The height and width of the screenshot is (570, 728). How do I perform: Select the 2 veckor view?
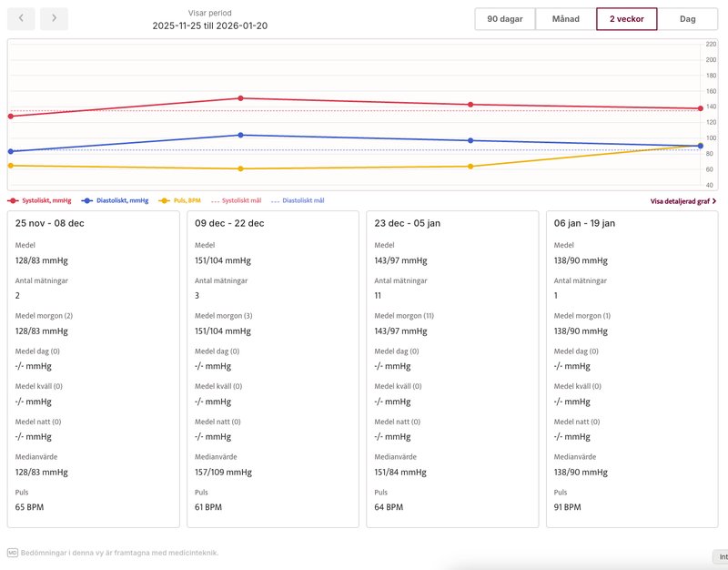[627, 19]
